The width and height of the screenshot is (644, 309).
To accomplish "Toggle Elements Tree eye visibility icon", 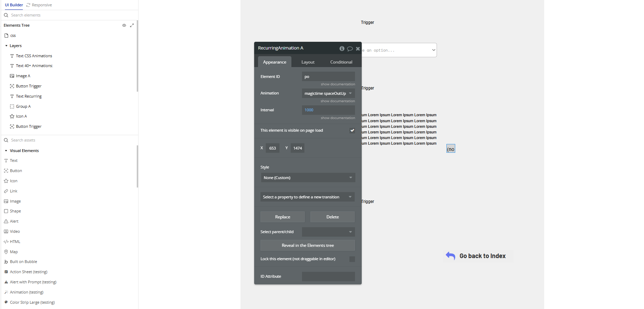I will tap(124, 25).
